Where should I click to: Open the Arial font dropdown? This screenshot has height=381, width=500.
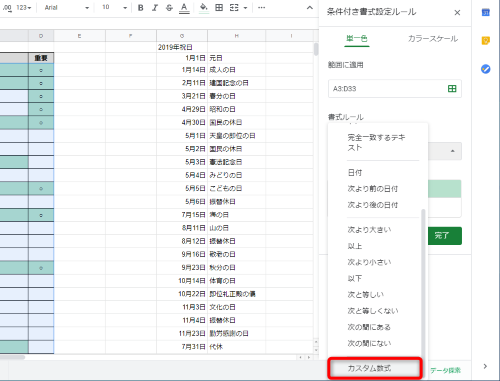(x=67, y=8)
